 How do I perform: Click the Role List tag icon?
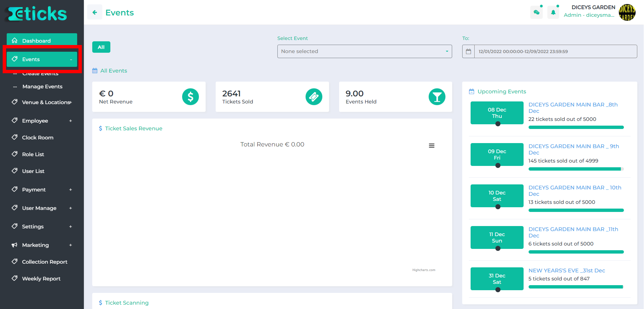coord(14,154)
